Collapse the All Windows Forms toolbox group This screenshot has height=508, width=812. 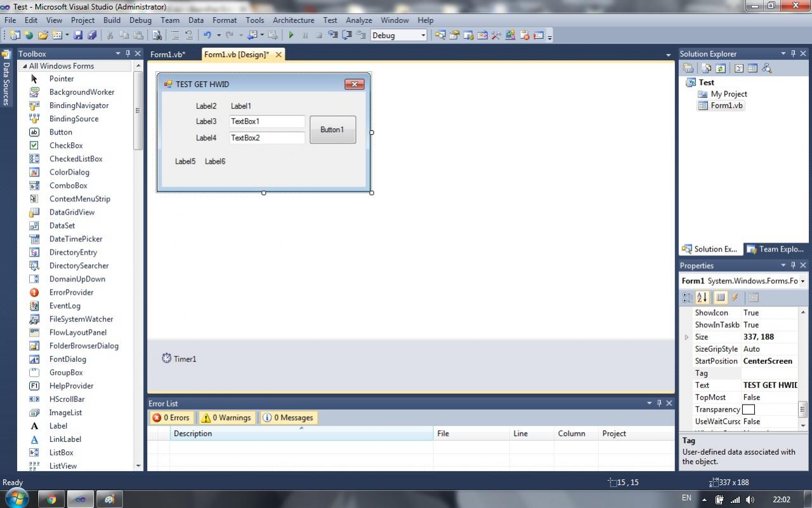click(25, 66)
